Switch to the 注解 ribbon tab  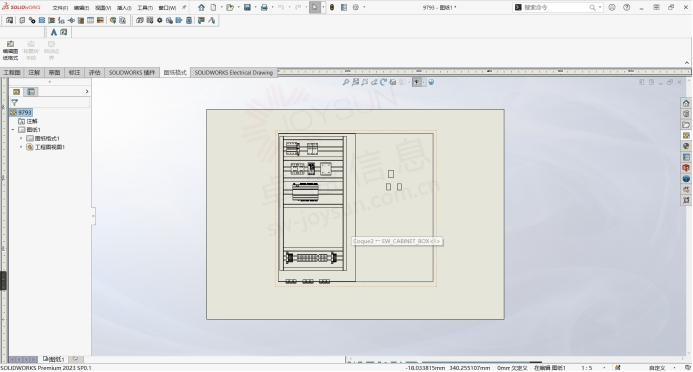coord(34,72)
